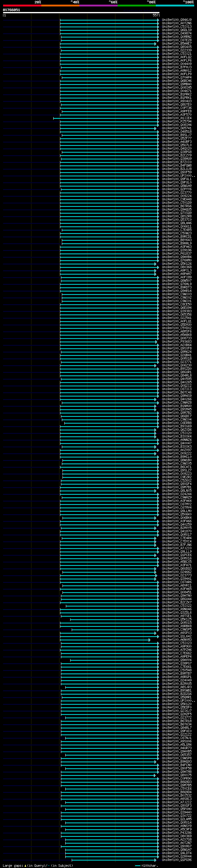Pick the UniRef100_A1IIE4 label
Screen dimensions: 197x868
coord(177,118)
